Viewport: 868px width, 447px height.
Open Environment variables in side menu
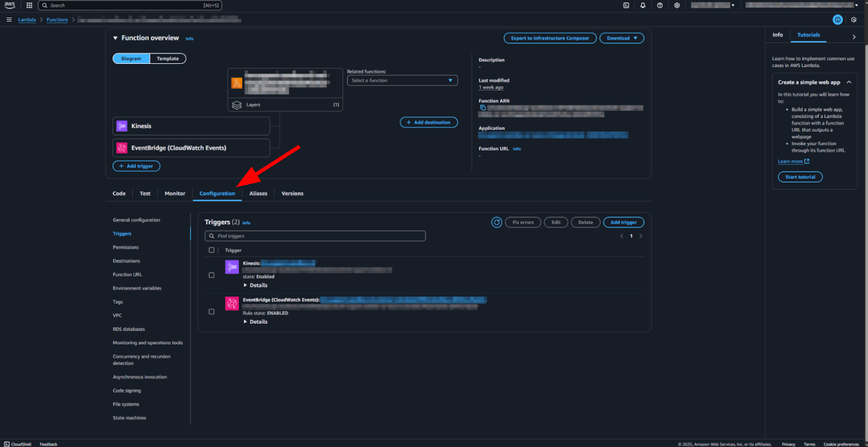pos(137,288)
